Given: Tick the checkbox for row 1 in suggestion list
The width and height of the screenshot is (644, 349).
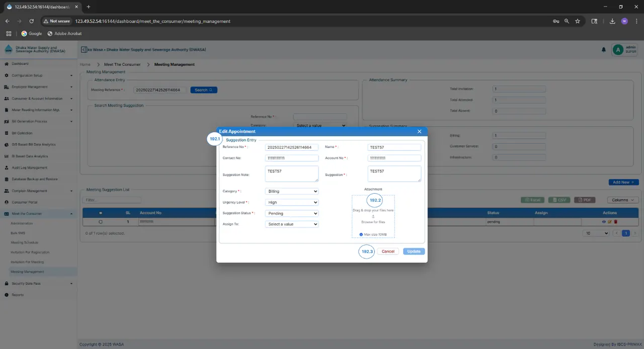Looking at the screenshot, I should coord(101,222).
